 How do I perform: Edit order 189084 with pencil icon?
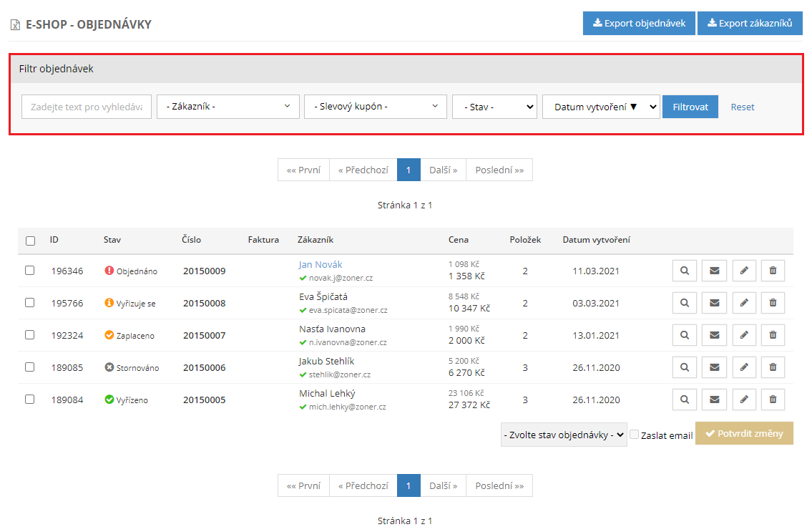click(744, 400)
